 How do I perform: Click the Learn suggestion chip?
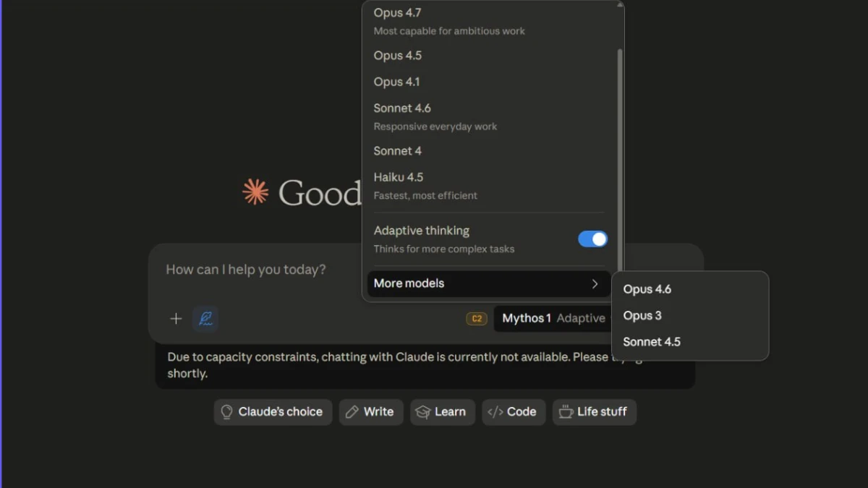pos(443,412)
